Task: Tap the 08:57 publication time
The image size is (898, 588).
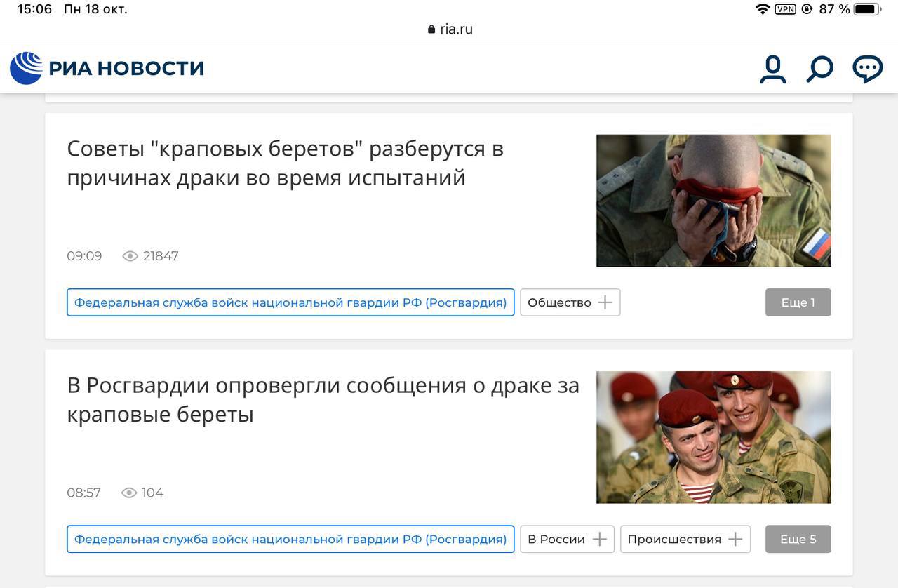Action: pyautogui.click(x=83, y=493)
